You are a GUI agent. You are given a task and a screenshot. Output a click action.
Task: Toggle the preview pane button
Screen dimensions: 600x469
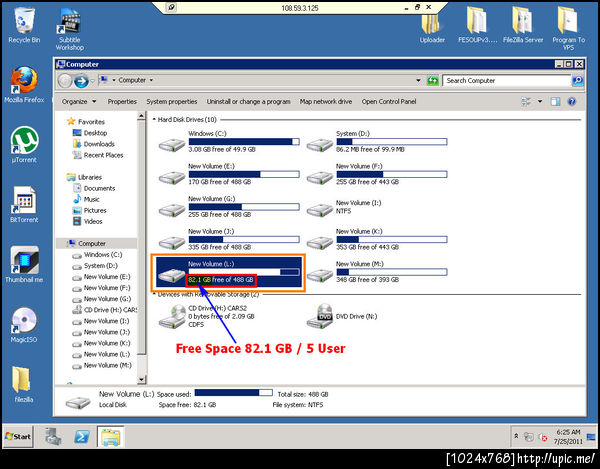tap(555, 101)
